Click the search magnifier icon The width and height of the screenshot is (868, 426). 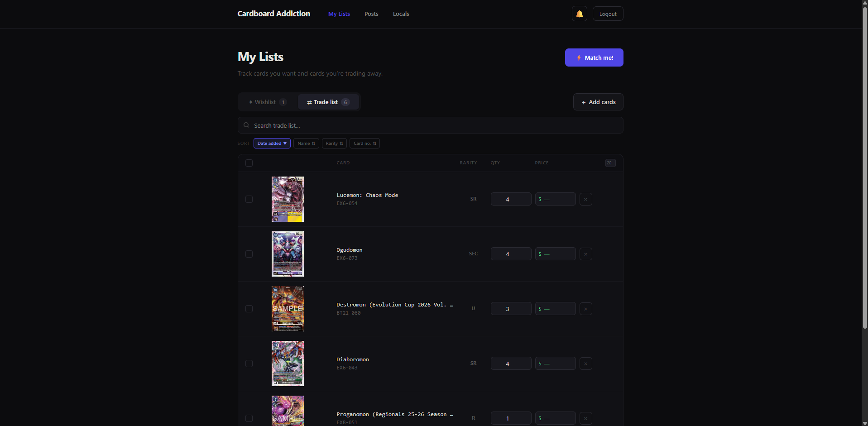(x=246, y=125)
